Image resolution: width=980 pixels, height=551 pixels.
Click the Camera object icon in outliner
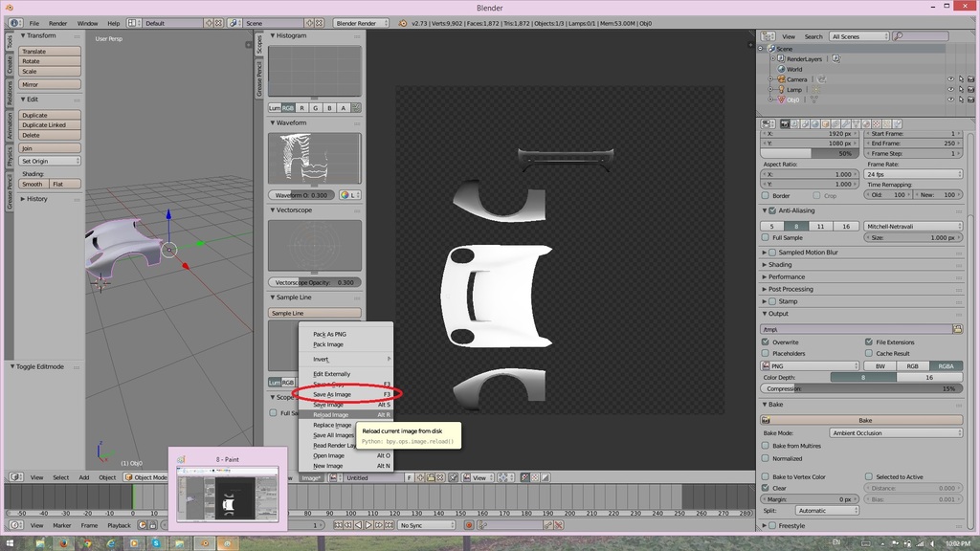pyautogui.click(x=781, y=79)
